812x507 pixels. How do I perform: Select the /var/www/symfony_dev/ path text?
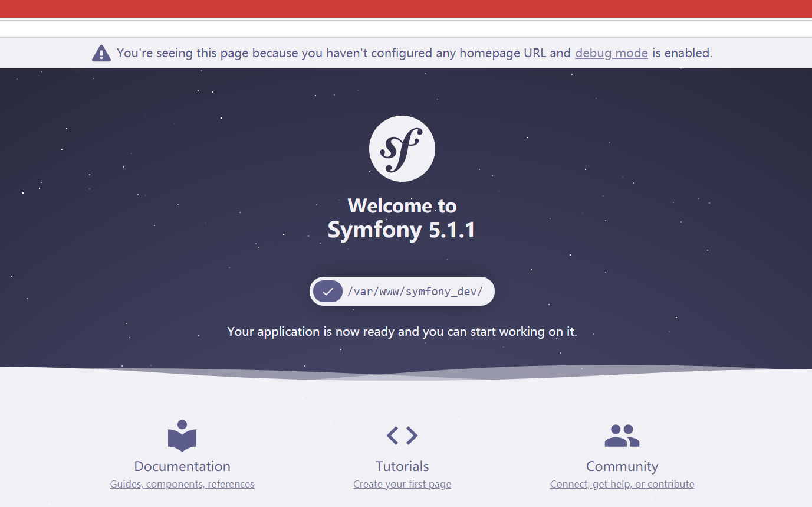click(x=415, y=291)
